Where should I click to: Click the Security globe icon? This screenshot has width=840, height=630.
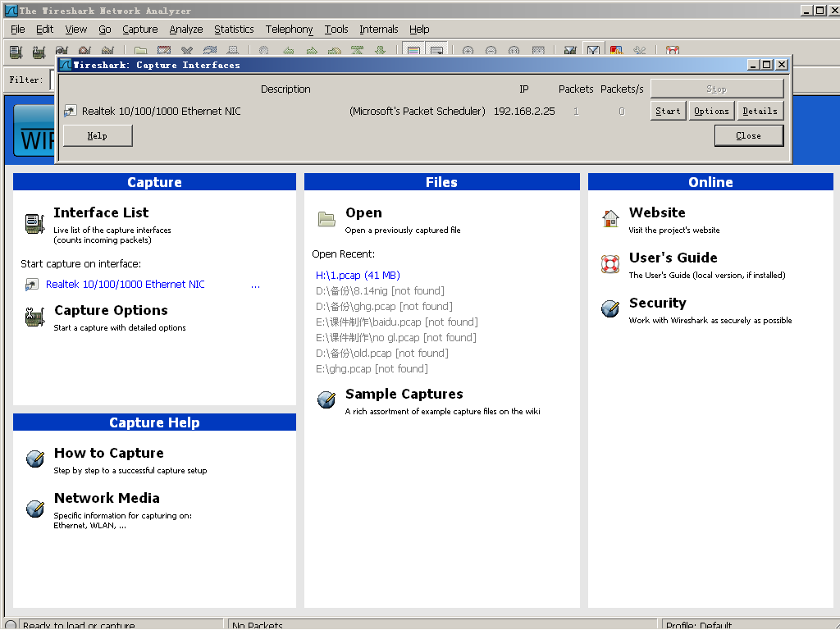[610, 308]
